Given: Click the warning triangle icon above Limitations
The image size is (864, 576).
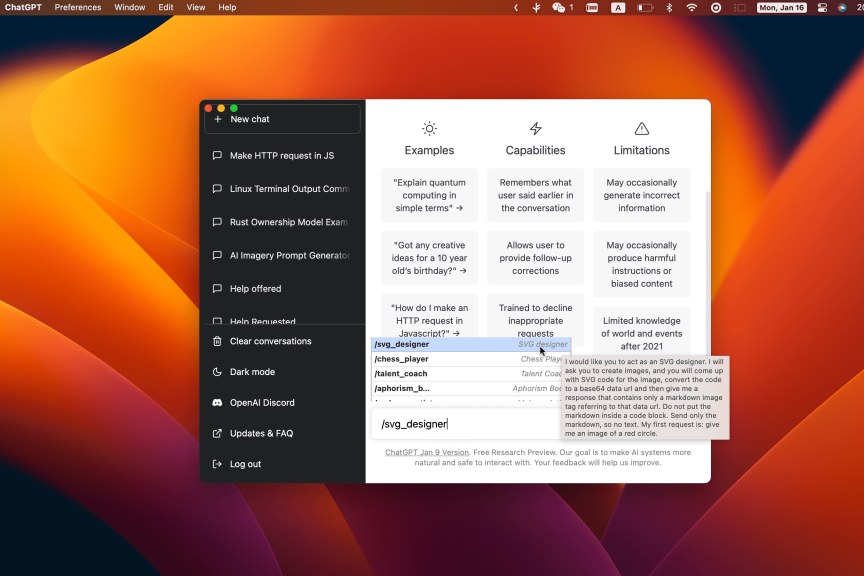Looking at the screenshot, I should [641, 128].
